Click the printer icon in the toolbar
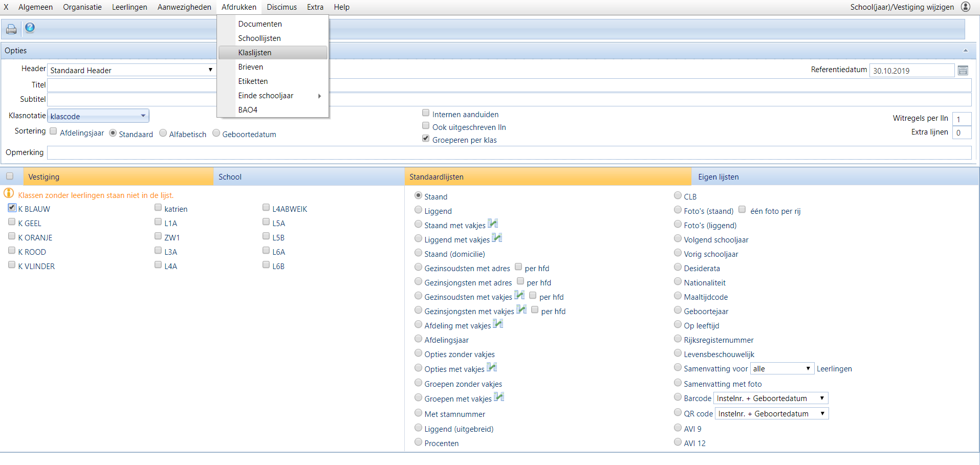 (x=11, y=29)
